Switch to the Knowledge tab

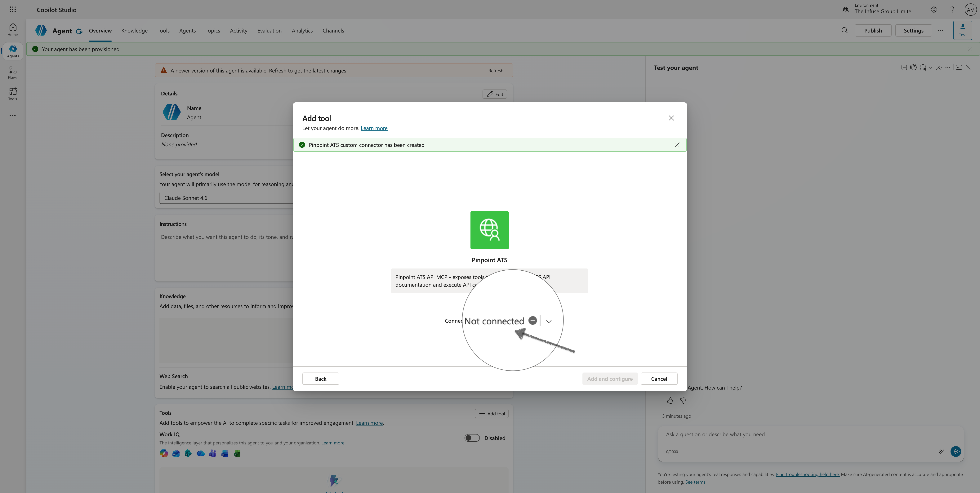[x=134, y=30]
